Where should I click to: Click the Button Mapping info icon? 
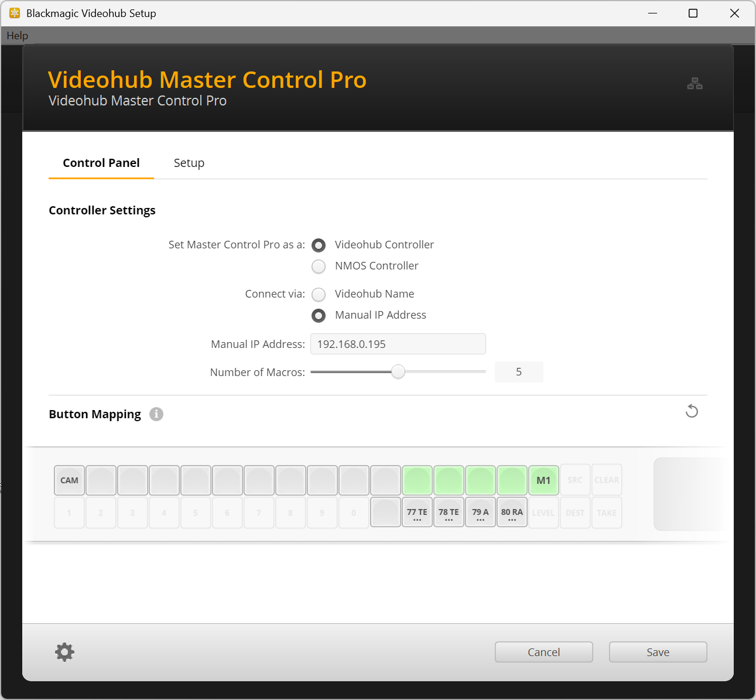(156, 414)
